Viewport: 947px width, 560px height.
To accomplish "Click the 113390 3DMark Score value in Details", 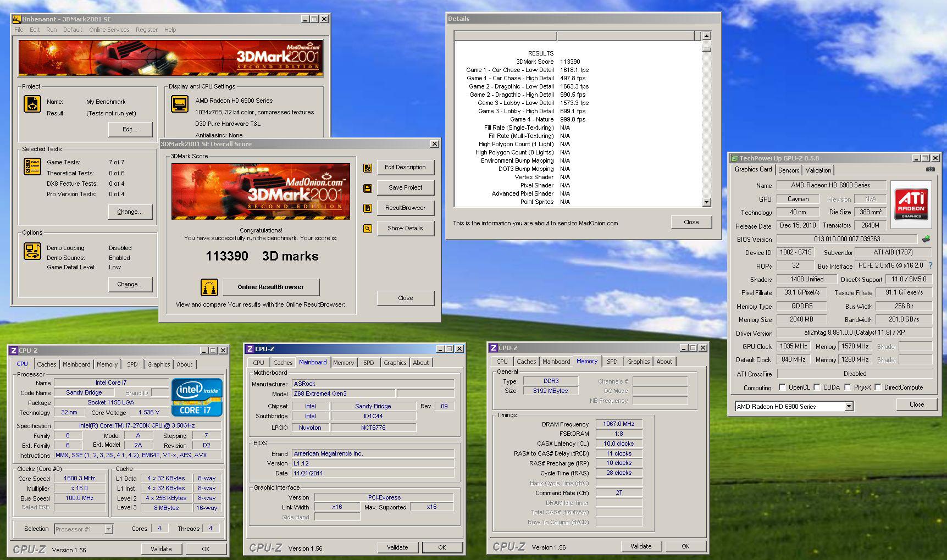I will [x=570, y=62].
